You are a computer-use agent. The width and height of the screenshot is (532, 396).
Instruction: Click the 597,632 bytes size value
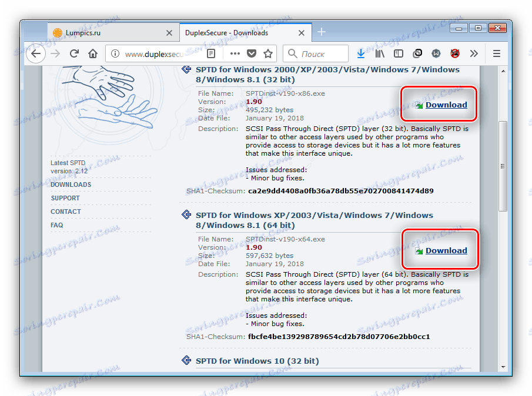point(269,256)
